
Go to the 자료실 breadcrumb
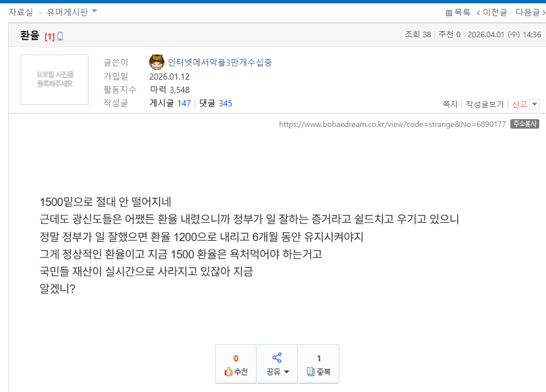(x=21, y=12)
